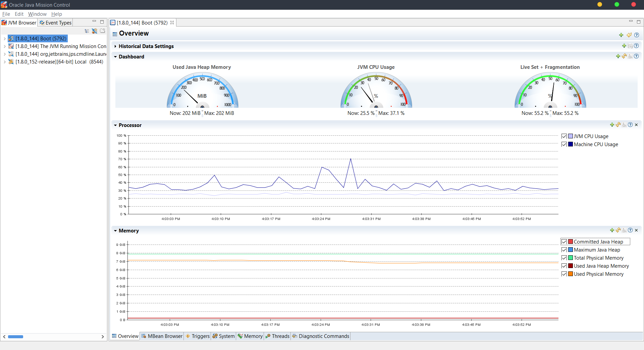The height and width of the screenshot is (350, 644).
Task: Open help for the Processor chart
Action: pos(630,125)
